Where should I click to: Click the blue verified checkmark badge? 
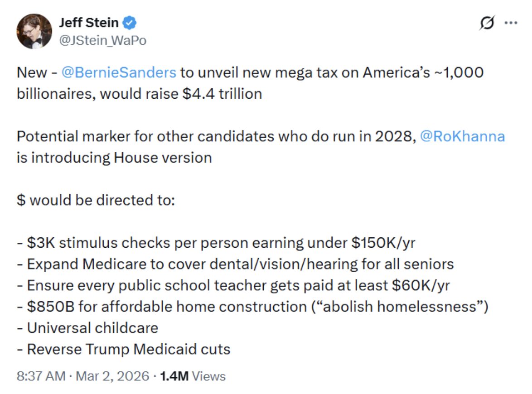tap(131, 23)
